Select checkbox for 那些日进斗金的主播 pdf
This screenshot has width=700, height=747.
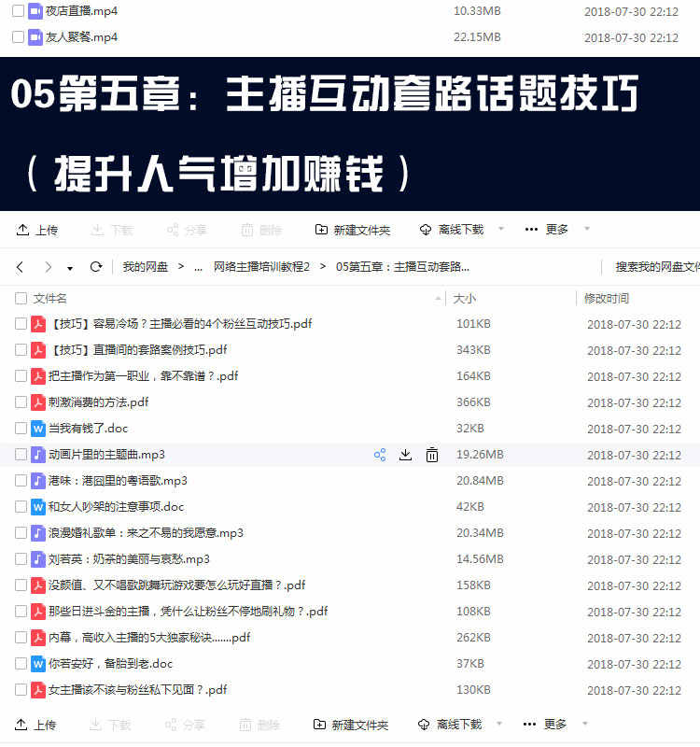tap(21, 612)
